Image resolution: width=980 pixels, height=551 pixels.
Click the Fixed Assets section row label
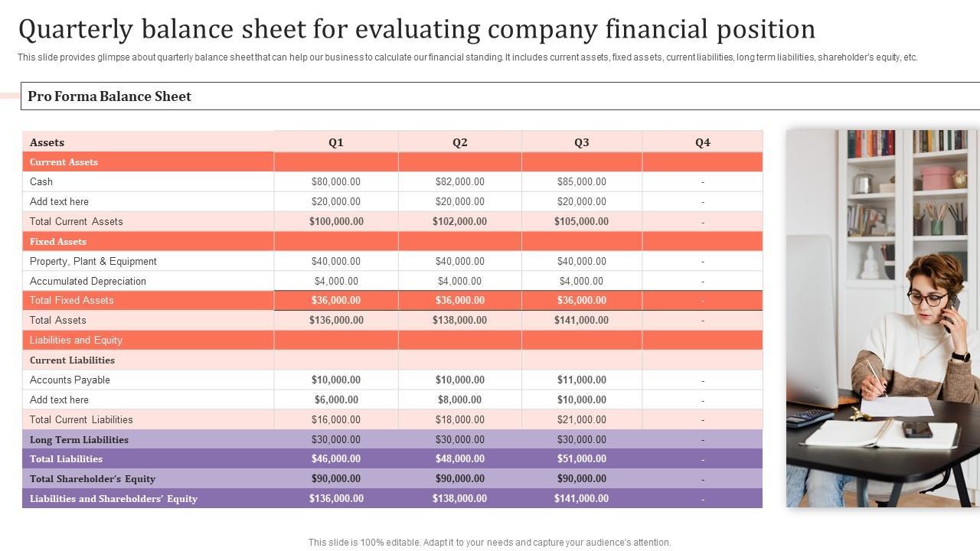point(58,242)
